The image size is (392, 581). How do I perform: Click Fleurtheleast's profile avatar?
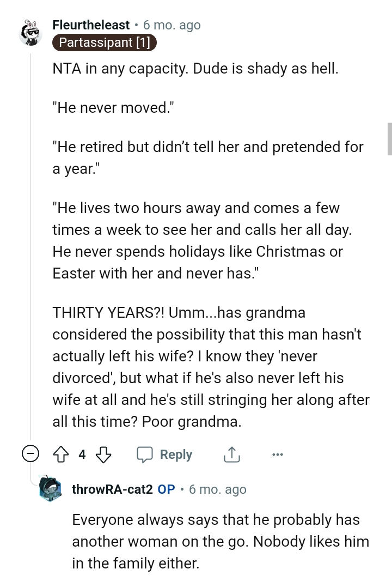[x=30, y=31]
